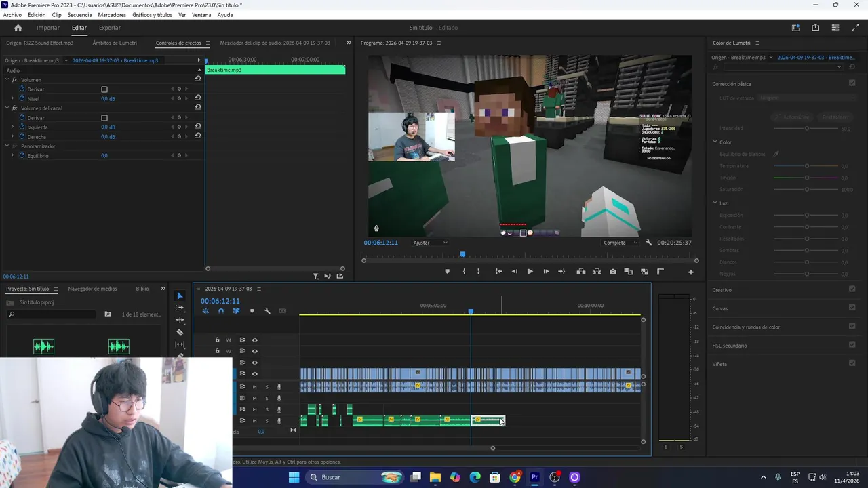Viewport: 868px width, 488px height.
Task: Step back one frame in program monitor
Action: point(514,272)
